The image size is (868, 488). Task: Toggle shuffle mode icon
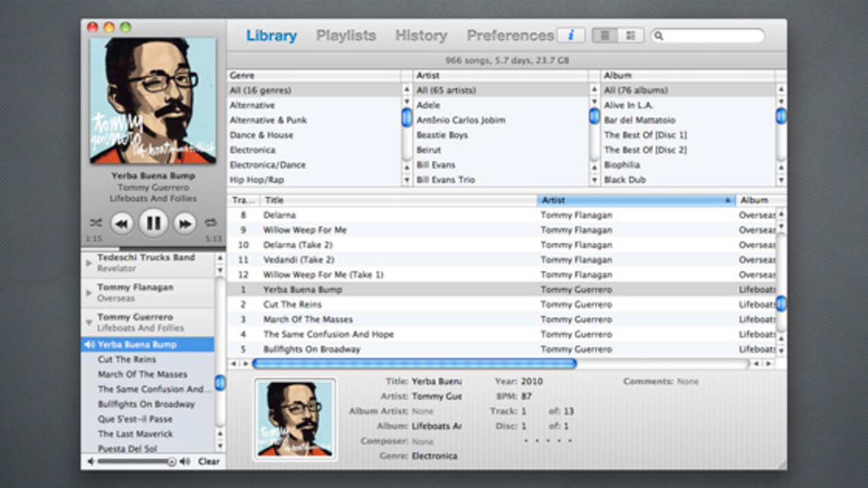(x=95, y=223)
